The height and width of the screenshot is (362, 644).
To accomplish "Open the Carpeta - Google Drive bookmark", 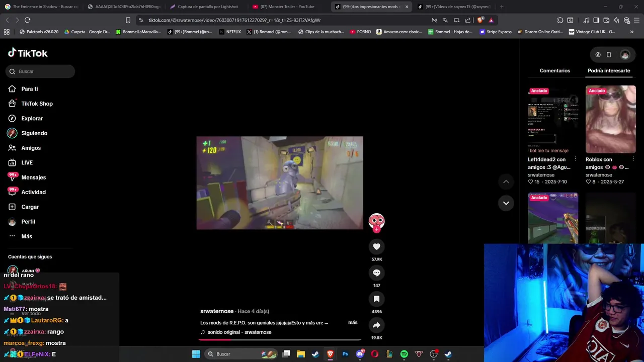I will (x=87, y=32).
